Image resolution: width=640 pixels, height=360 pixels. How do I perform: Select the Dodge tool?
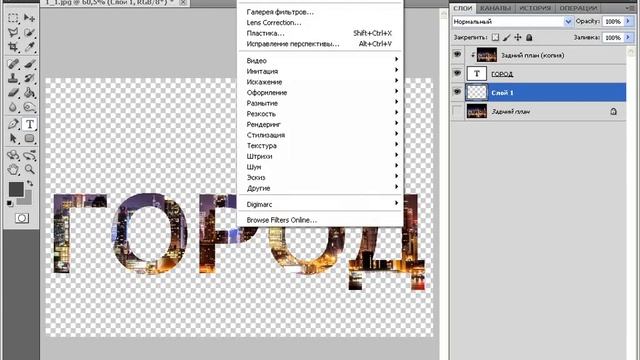click(x=29, y=107)
